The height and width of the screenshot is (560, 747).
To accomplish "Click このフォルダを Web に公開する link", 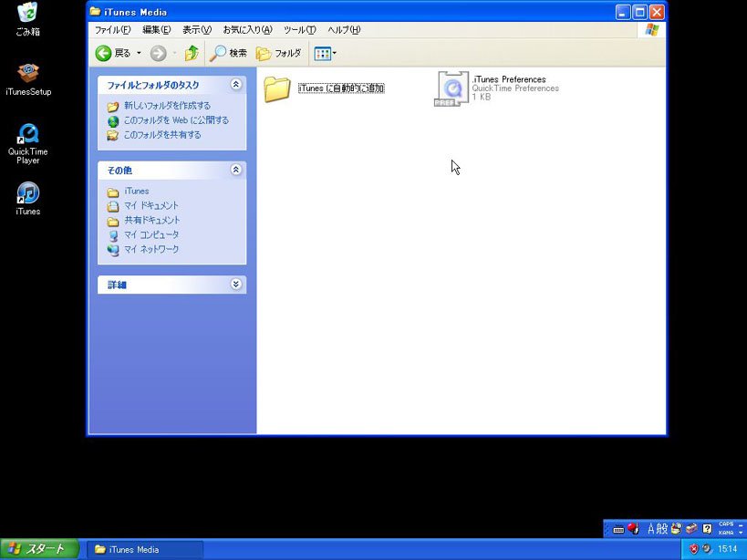I will tap(176, 120).
